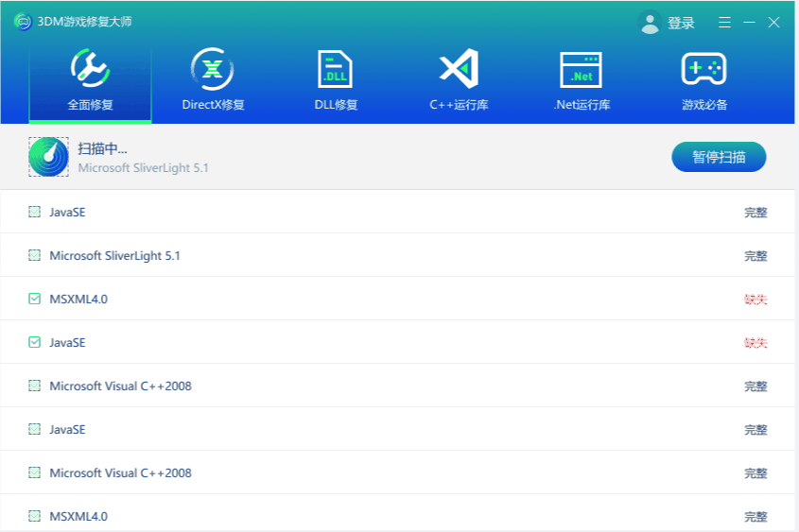The height and width of the screenshot is (532, 799).
Task: Open the .Net运行库 icon
Action: point(582,68)
